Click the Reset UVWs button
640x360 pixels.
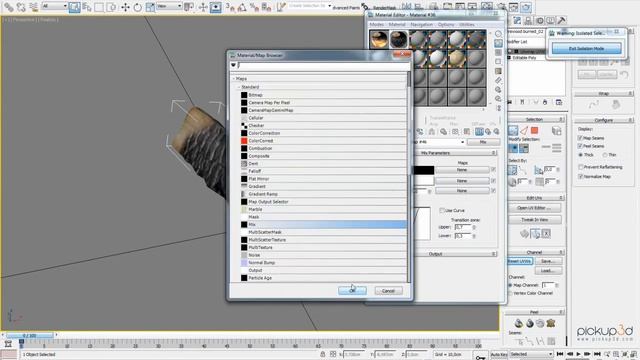click(x=520, y=261)
